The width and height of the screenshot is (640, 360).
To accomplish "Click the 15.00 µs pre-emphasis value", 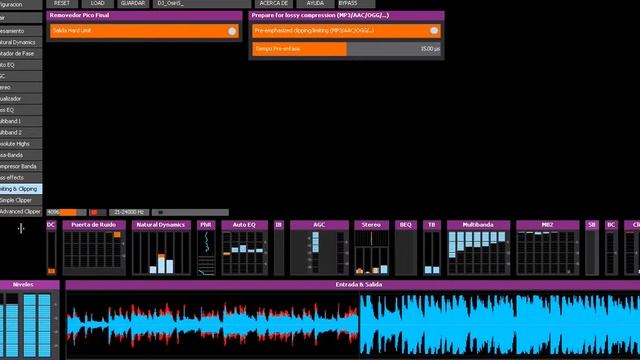I will pos(430,49).
